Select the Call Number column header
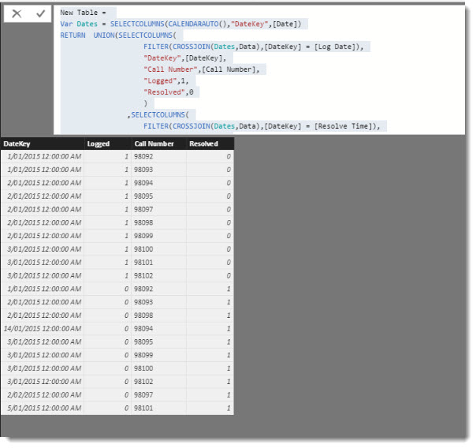Screen dimensions: 476x448 pyautogui.click(x=158, y=144)
